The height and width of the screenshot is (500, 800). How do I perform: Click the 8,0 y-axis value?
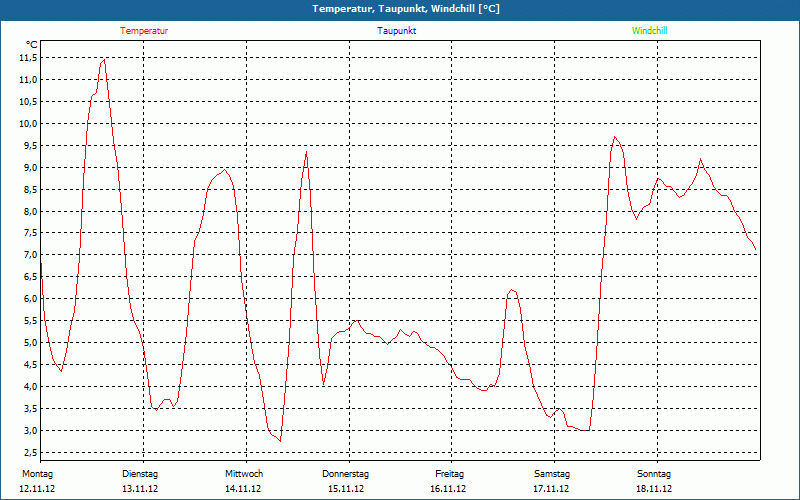pos(30,211)
